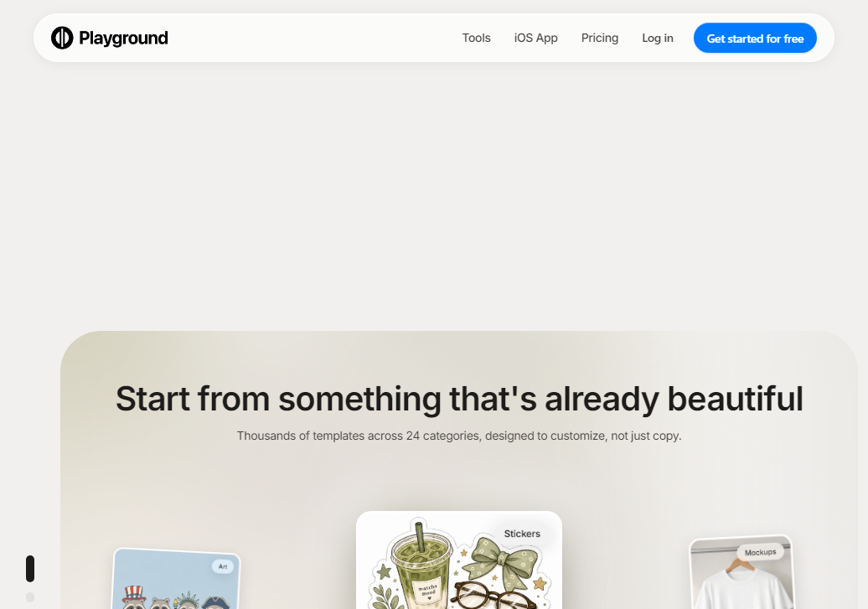Open the Tools menu item

[476, 38]
